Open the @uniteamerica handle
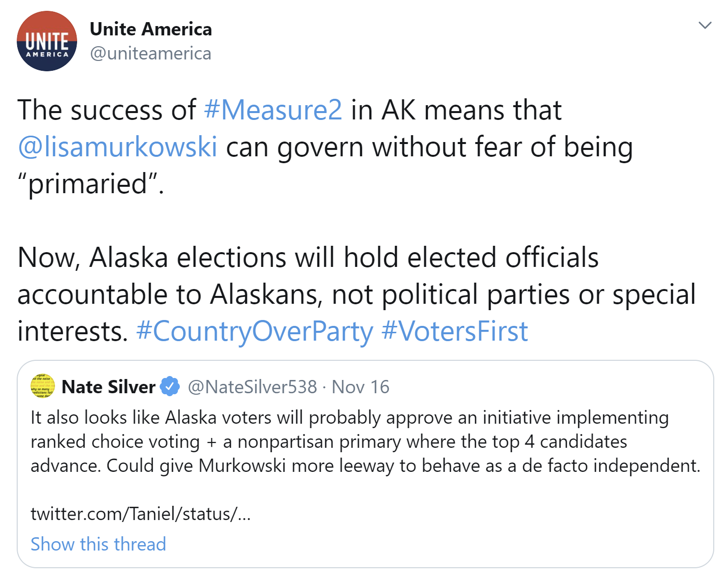Viewport: 728px width, 581px height. [150, 54]
